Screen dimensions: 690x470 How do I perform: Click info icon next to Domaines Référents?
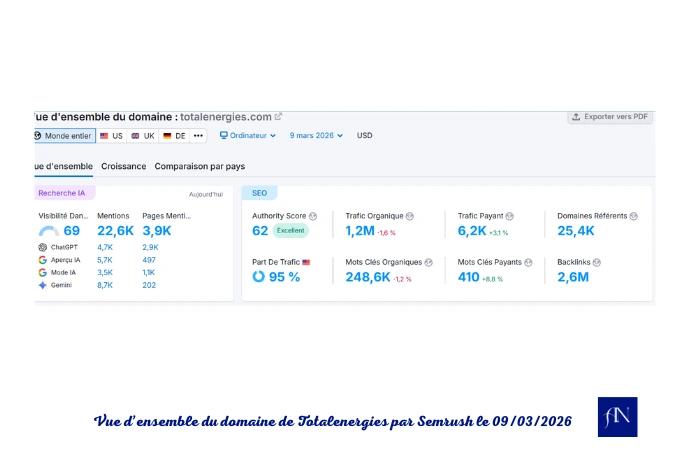[634, 216]
